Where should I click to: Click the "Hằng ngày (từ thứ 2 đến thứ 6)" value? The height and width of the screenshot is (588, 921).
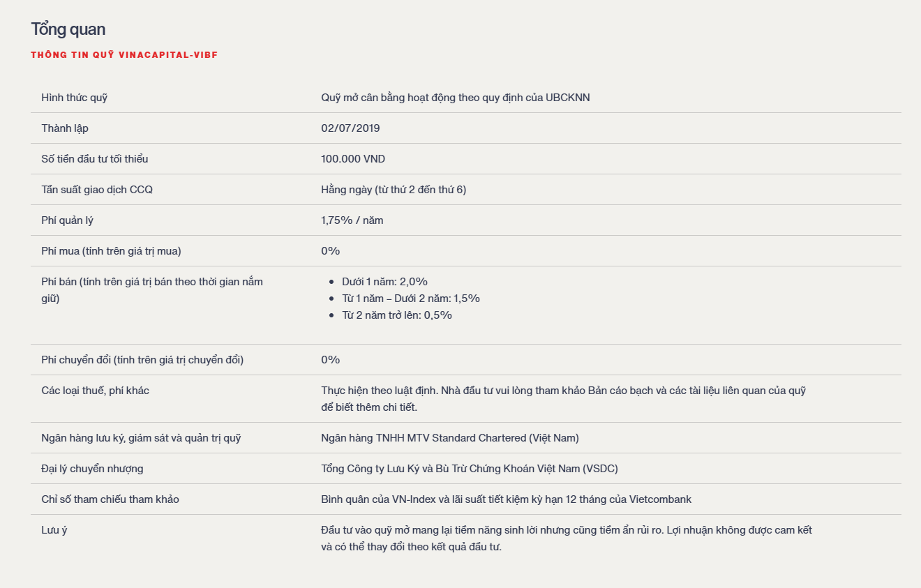(x=394, y=190)
